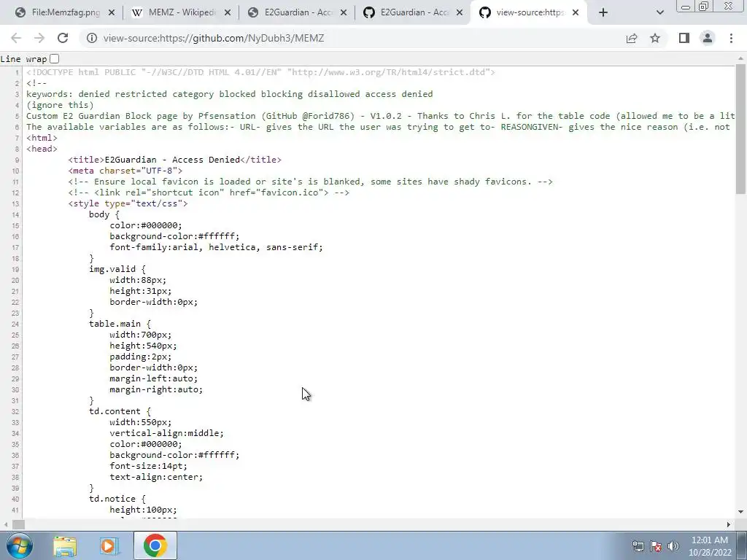Reload the current page
The width and height of the screenshot is (747, 560).
coord(63,38)
